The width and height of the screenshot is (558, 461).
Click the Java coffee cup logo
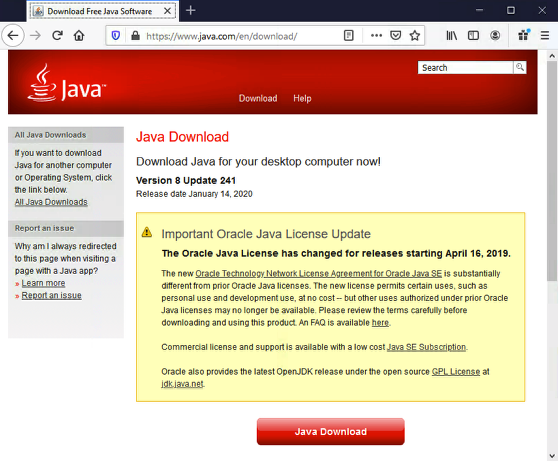pos(42,83)
